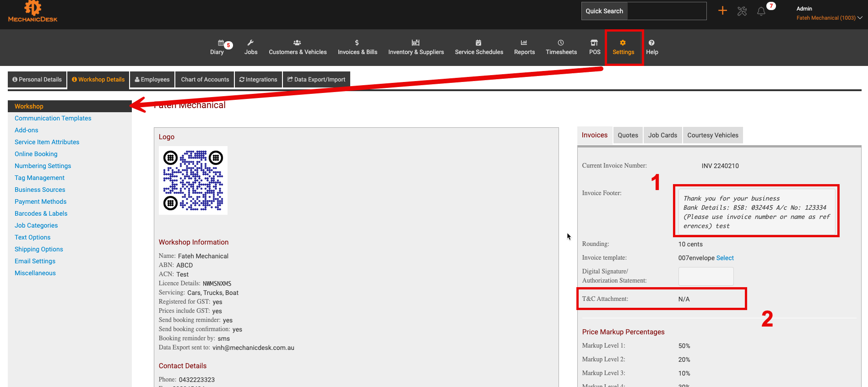868x387 pixels.
Task: Open the Add-ons sidebar link
Action: [27, 130]
